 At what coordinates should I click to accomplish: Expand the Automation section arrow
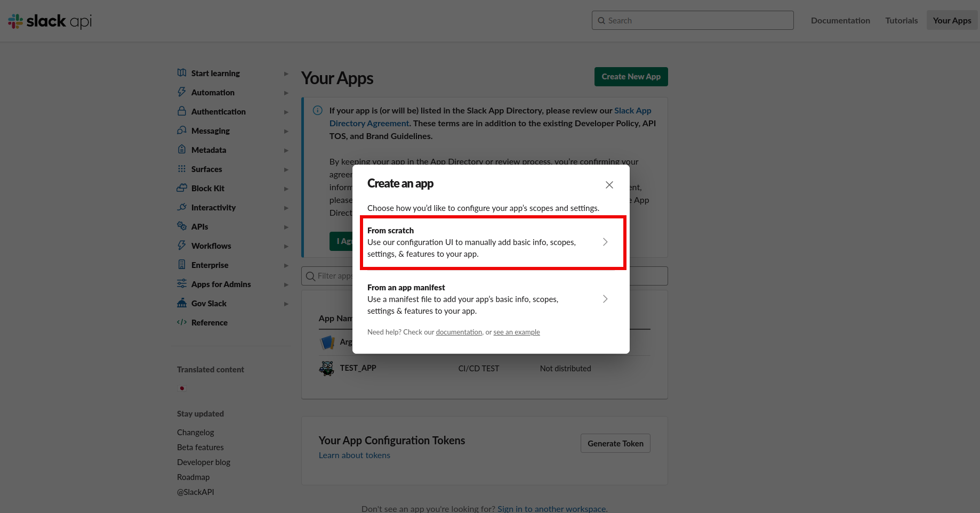(x=286, y=93)
